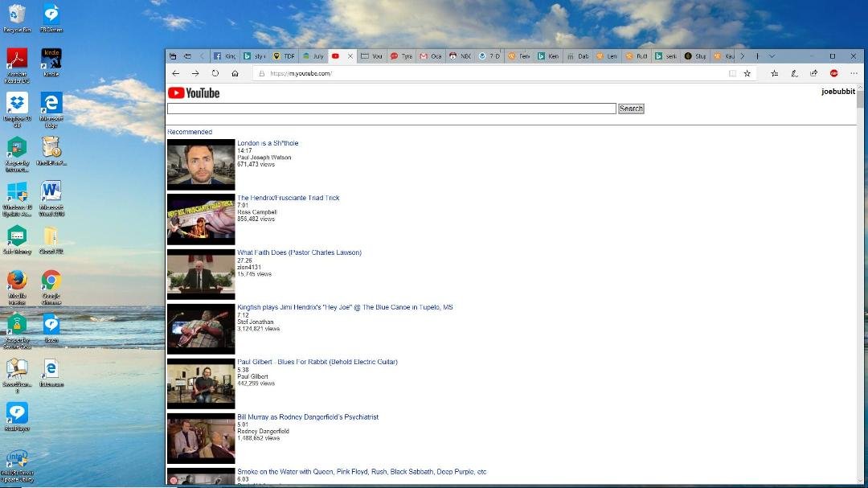Image resolution: width=868 pixels, height=488 pixels.
Task: Open the RealPlayer desktop shortcut
Action: pyautogui.click(x=17, y=416)
